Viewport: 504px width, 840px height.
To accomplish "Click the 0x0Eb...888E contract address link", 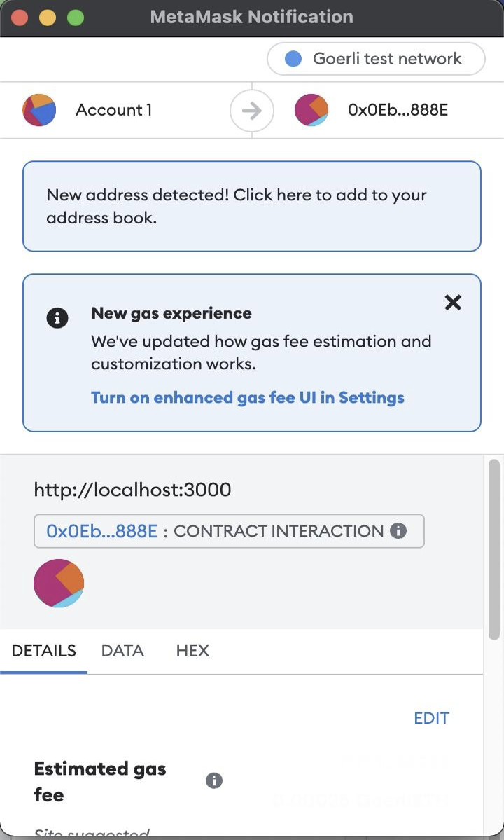I will [x=101, y=530].
